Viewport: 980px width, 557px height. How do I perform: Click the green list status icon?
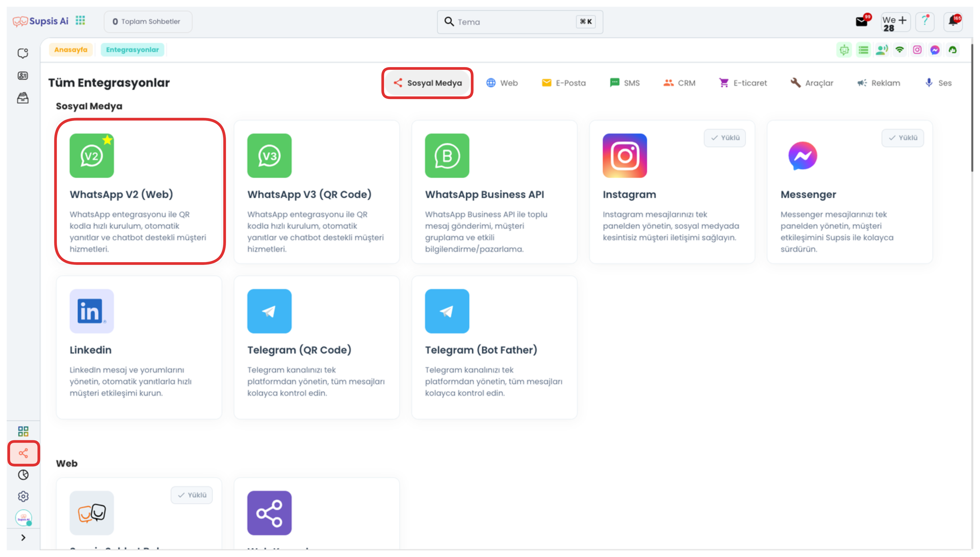863,50
